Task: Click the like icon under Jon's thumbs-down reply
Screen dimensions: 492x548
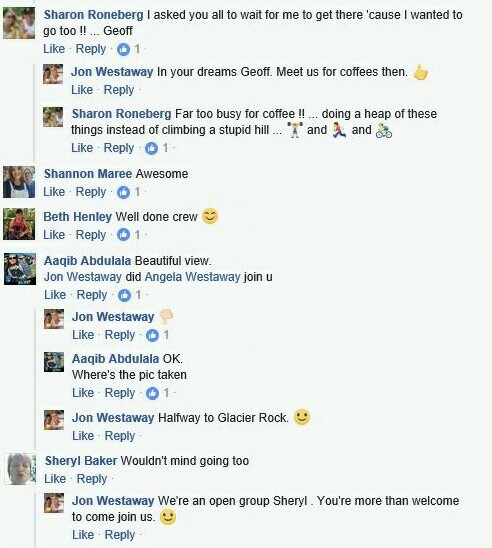Action: point(152,335)
